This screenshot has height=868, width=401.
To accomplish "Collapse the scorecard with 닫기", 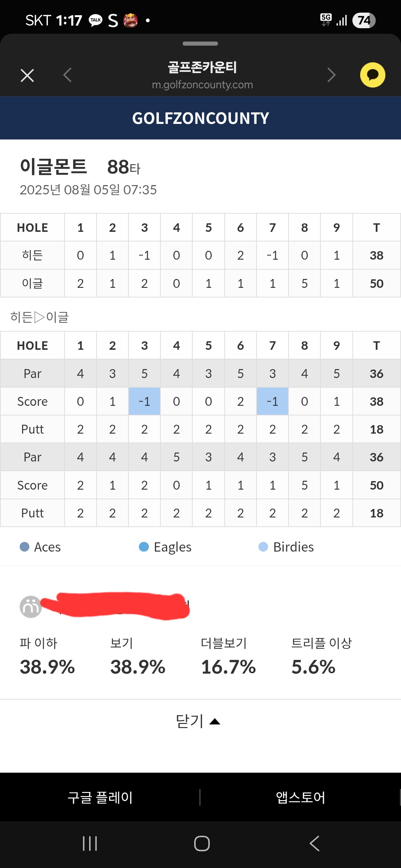I will click(x=198, y=721).
